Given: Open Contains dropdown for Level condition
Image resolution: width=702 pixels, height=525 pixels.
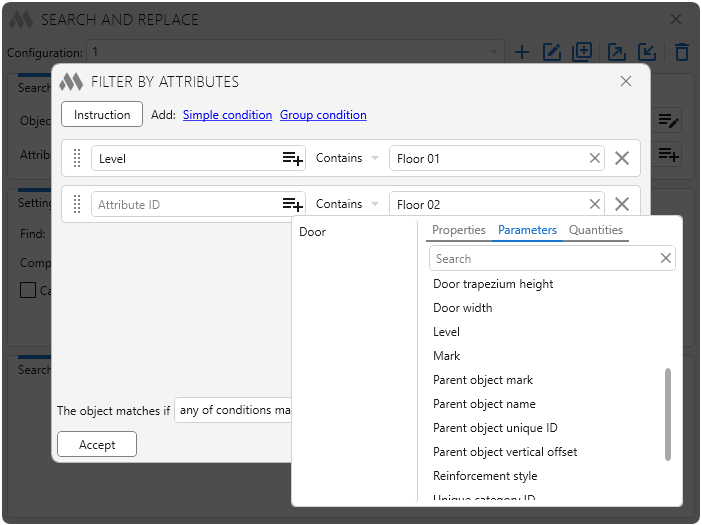Looking at the screenshot, I should [x=347, y=158].
